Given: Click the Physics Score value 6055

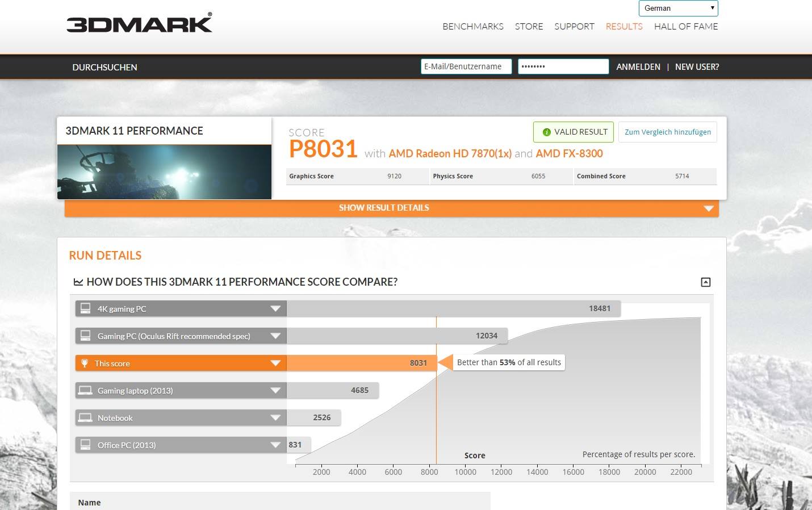Looking at the screenshot, I should coord(538,176).
